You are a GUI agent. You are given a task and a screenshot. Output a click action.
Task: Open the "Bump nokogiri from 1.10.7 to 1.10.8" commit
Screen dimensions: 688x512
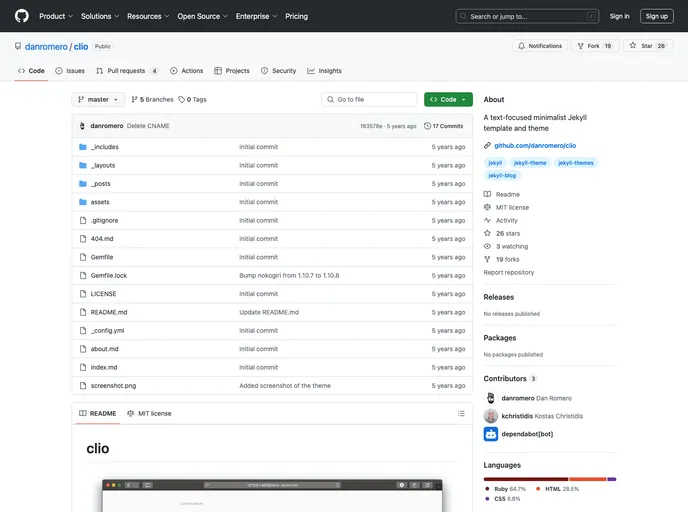(289, 276)
